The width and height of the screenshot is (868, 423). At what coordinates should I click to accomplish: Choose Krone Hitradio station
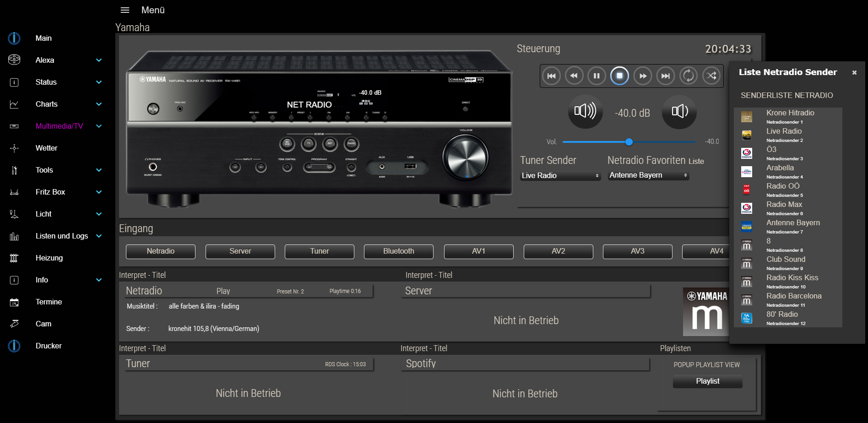pos(788,117)
